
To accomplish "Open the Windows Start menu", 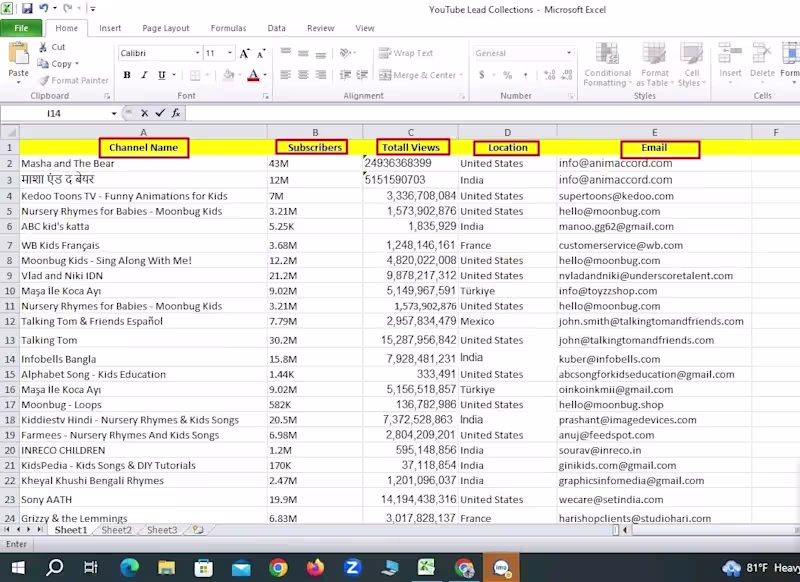I will [x=18, y=567].
